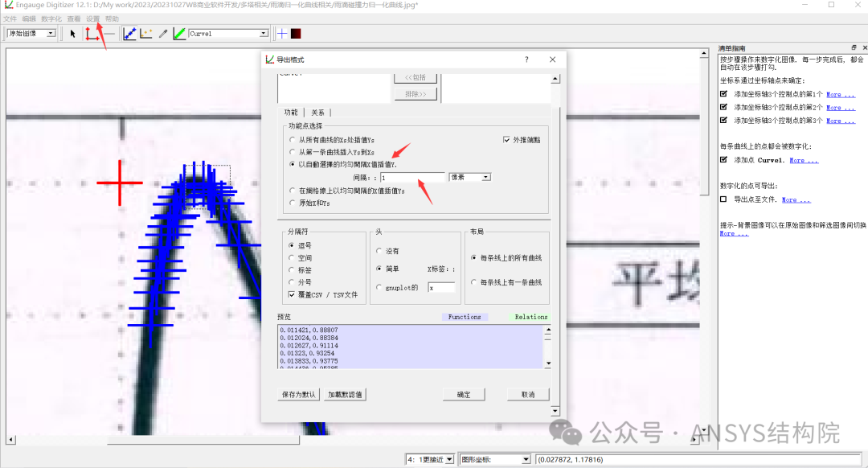Click the help question mark in the export dialog
Viewport: 868px width, 468px height.
point(526,60)
